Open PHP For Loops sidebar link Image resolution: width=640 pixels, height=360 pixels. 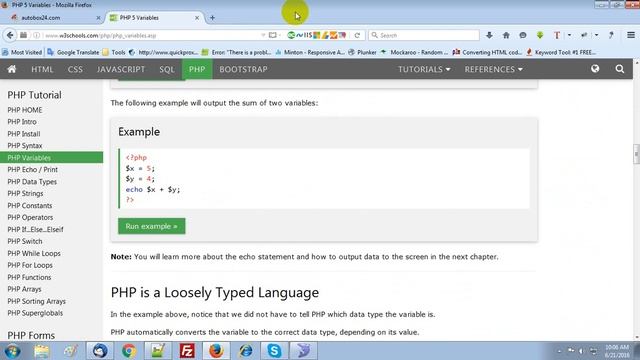click(30, 265)
